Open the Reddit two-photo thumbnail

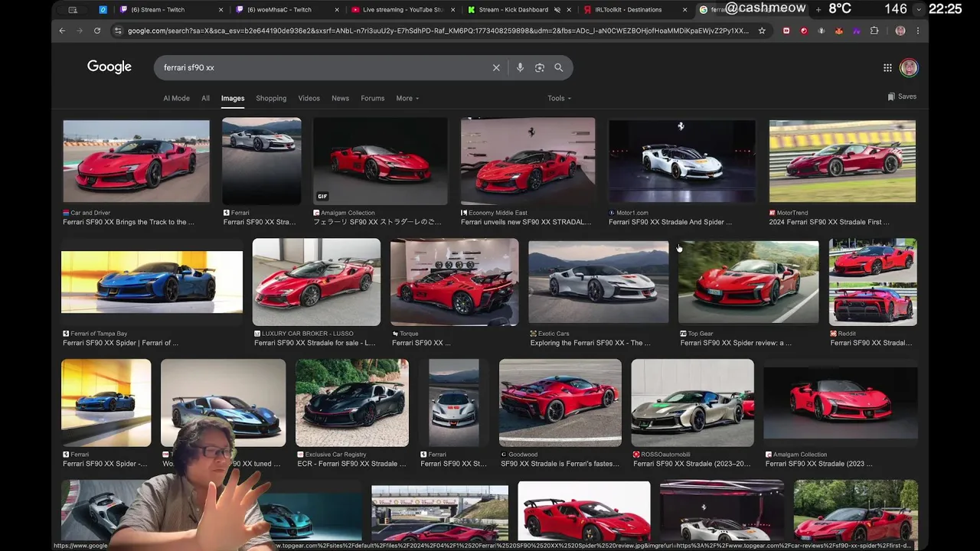[873, 282]
